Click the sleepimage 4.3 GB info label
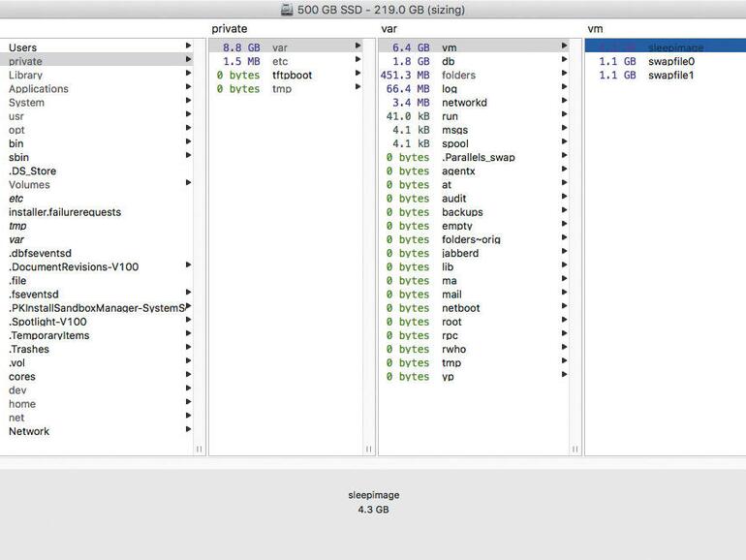 (x=373, y=503)
